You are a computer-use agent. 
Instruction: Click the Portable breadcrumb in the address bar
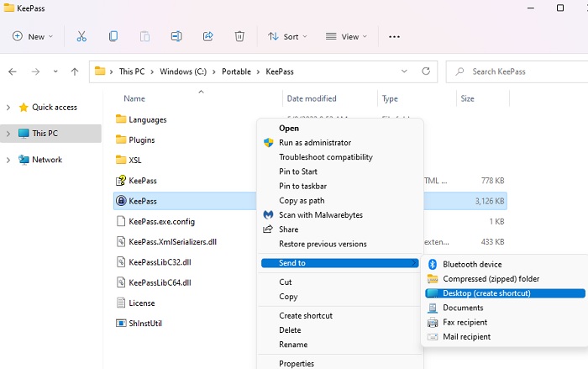click(x=236, y=71)
